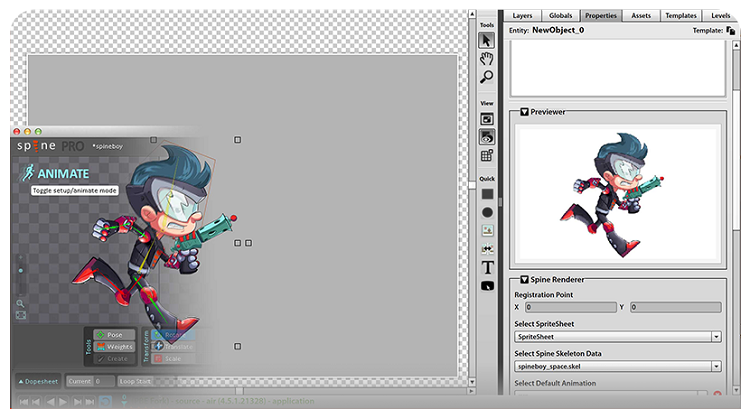Screen dimensions: 750x409
Task: Jump to last frame in Spine
Action: tap(89, 402)
